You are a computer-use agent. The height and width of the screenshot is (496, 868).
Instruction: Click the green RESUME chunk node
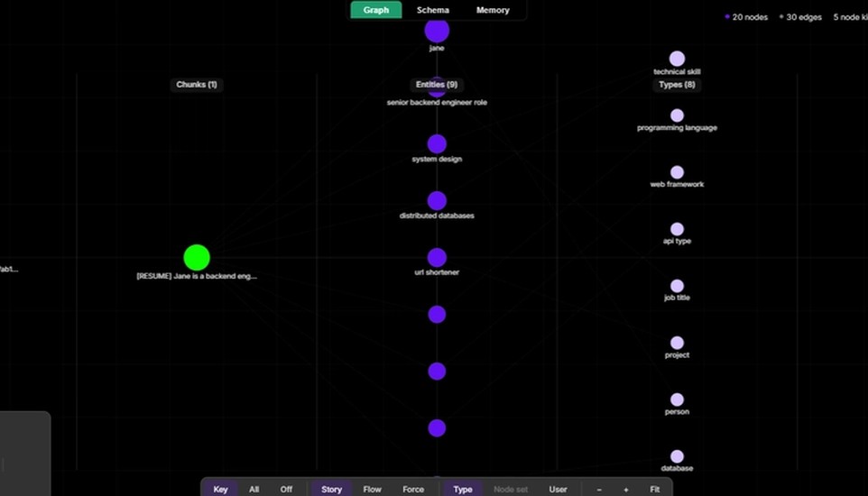(x=197, y=257)
